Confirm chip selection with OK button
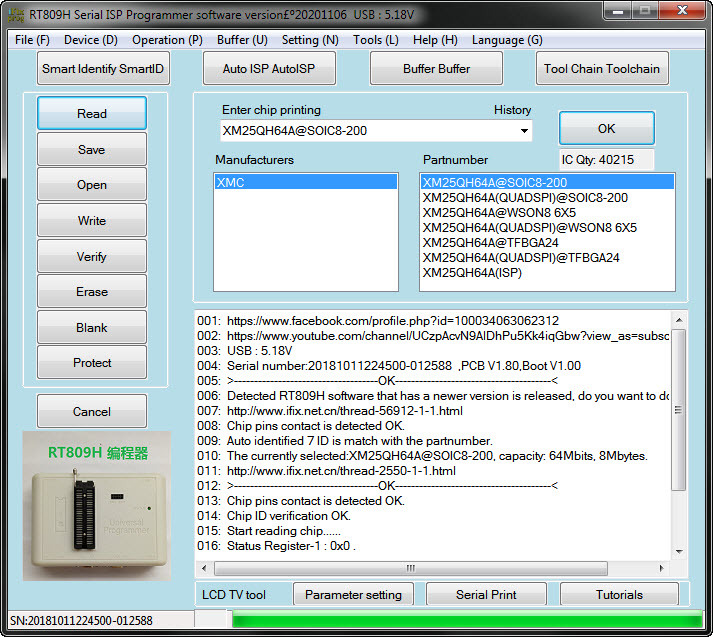 (x=607, y=128)
